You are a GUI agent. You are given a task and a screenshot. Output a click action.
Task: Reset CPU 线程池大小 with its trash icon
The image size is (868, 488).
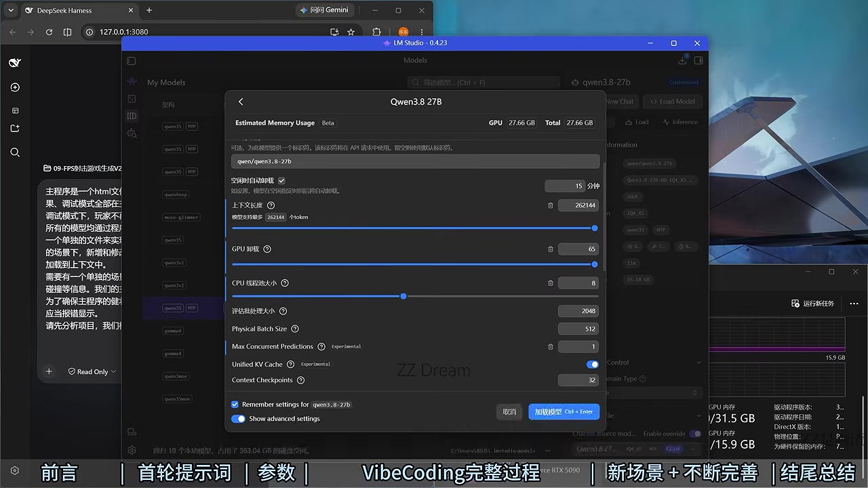coord(551,283)
